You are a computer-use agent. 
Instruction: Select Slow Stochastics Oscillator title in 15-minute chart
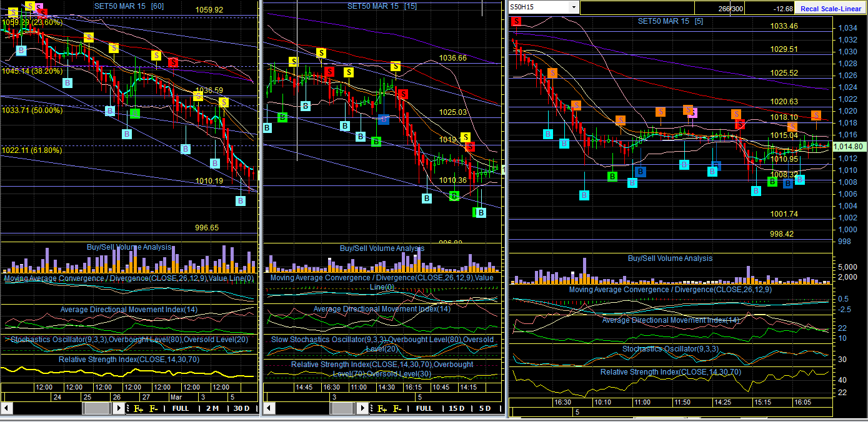pyautogui.click(x=382, y=344)
